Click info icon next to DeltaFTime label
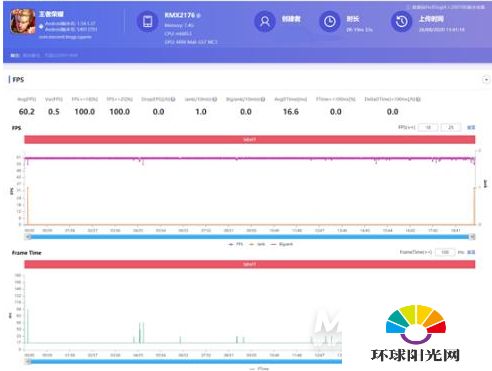 (x=418, y=99)
